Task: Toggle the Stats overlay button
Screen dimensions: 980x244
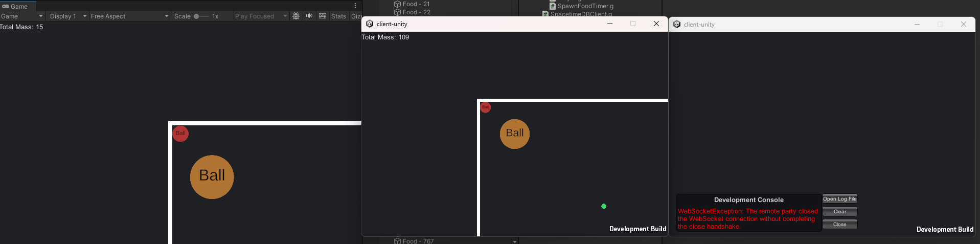Action: 338,16
